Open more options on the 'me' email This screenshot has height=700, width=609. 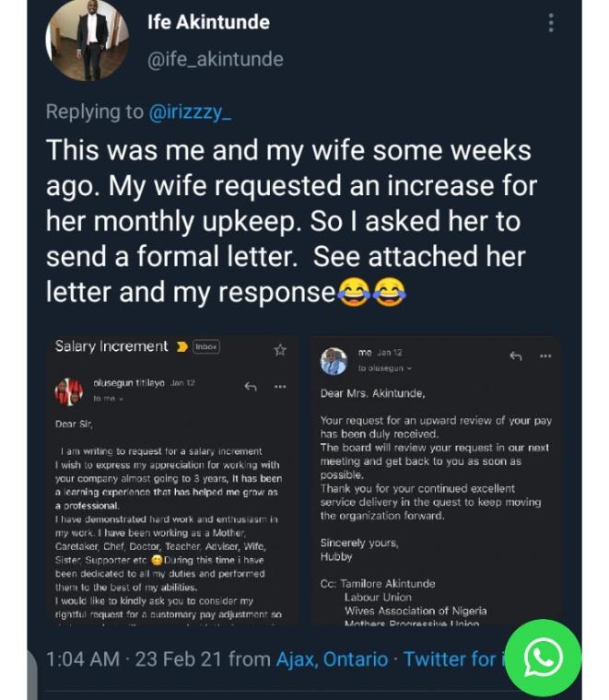click(545, 356)
